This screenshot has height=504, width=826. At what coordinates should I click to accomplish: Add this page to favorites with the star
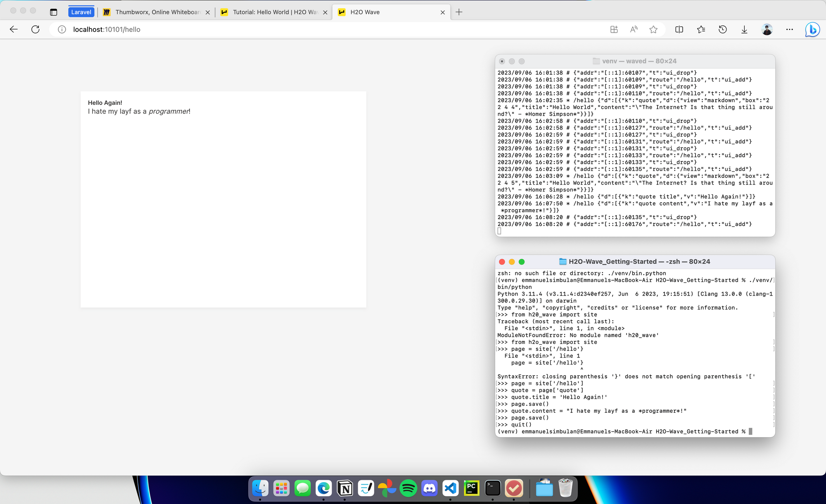point(653,29)
